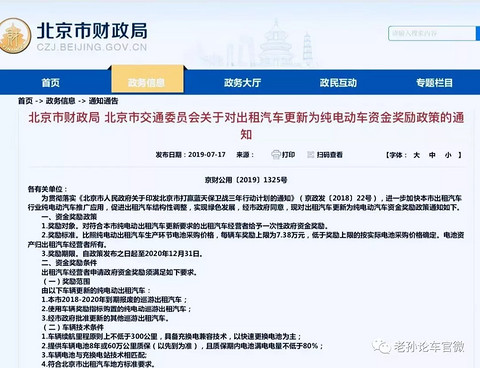
Task: Select the 政务信息 navigation tab
Action: click(x=147, y=82)
